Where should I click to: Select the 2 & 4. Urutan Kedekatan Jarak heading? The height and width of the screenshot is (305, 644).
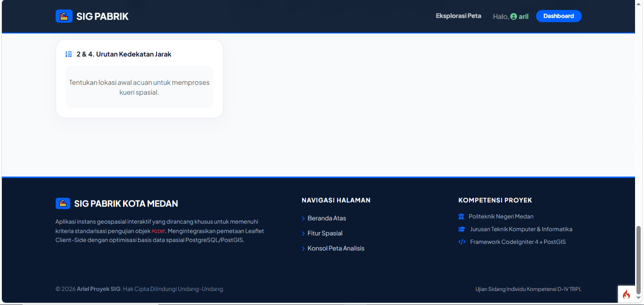click(x=124, y=54)
